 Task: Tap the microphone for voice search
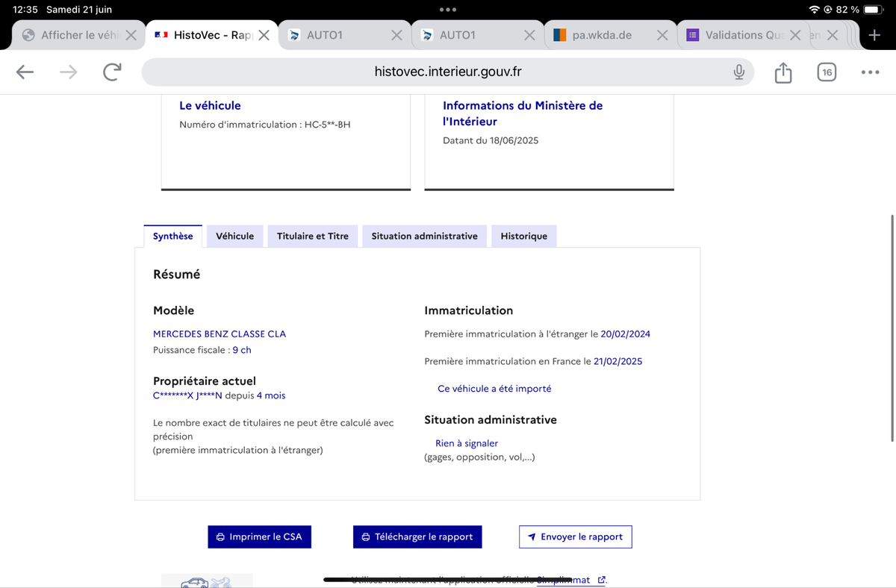click(738, 72)
